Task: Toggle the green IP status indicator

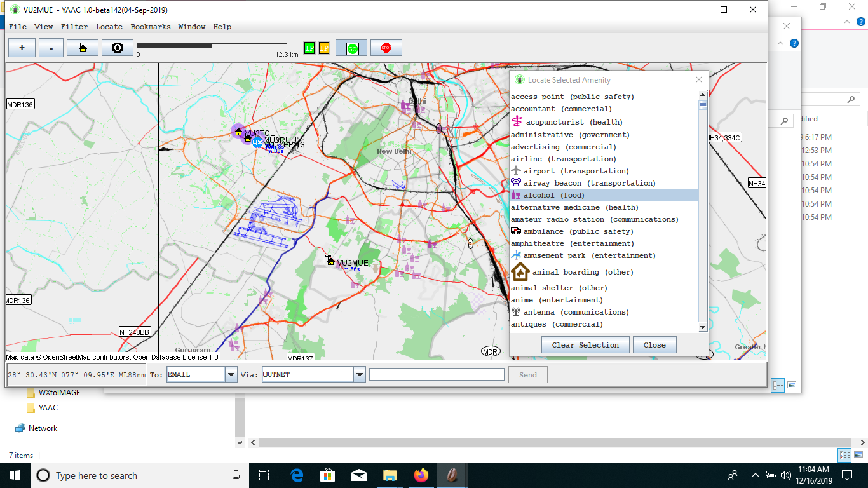Action: point(309,48)
